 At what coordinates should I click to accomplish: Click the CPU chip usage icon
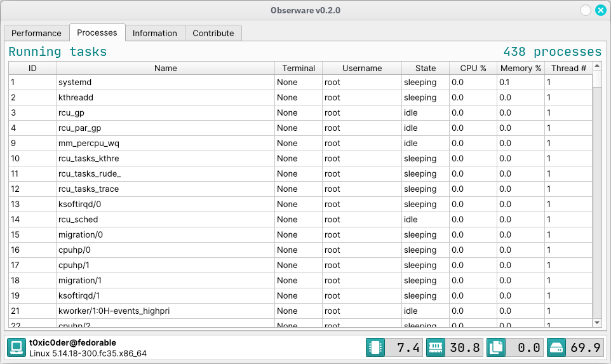[x=375, y=347]
